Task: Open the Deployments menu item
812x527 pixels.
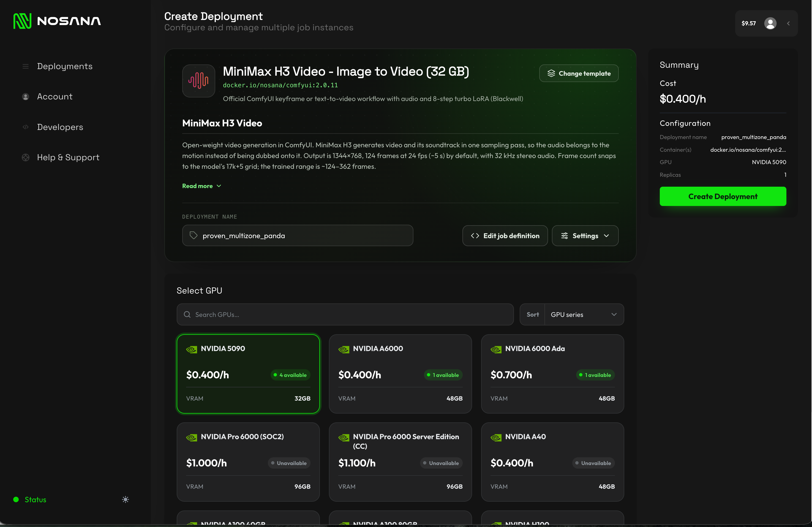Action: click(65, 66)
